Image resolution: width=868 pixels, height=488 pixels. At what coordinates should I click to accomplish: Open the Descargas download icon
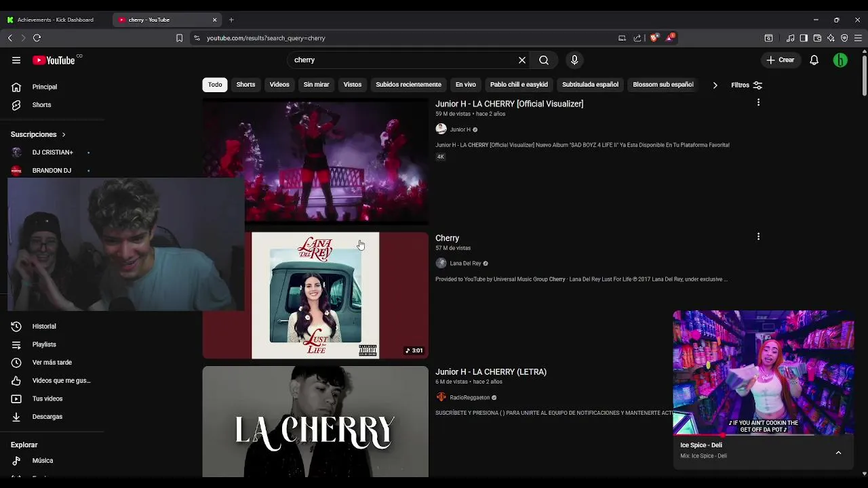point(16,417)
